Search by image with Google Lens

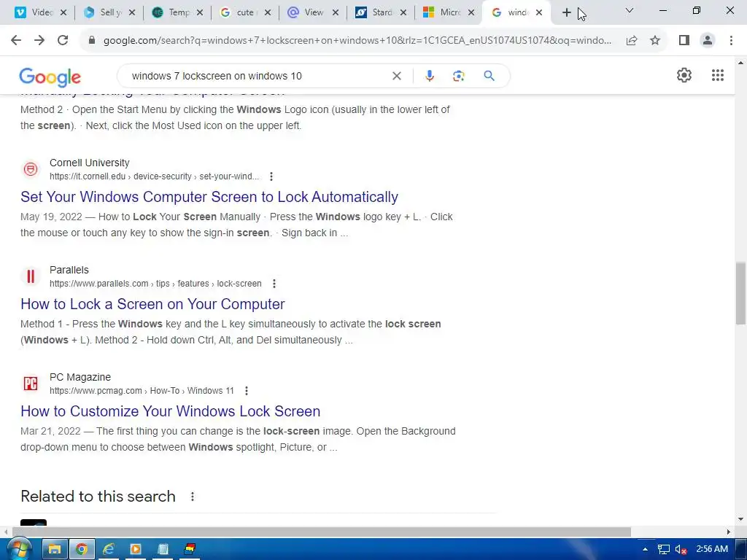click(x=458, y=76)
